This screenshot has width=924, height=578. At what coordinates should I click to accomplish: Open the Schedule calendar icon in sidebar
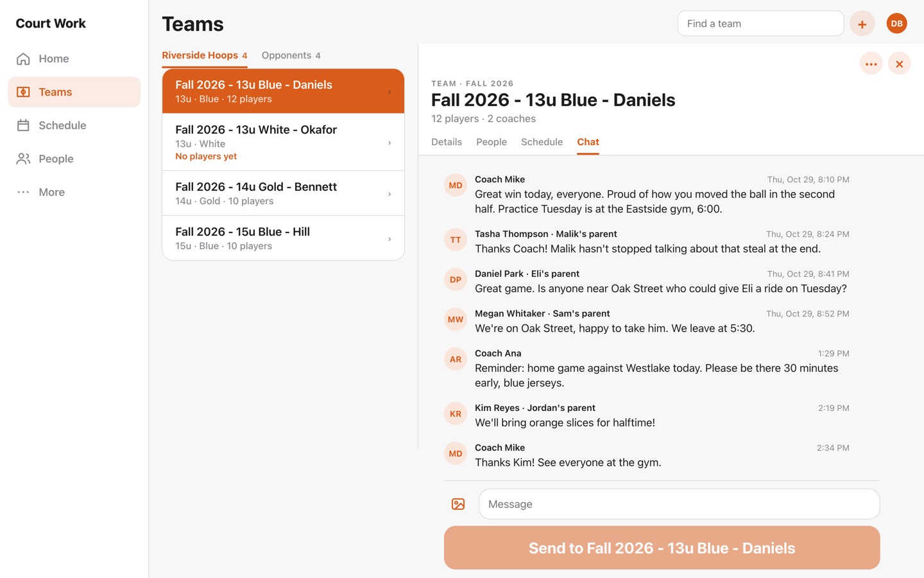click(23, 126)
